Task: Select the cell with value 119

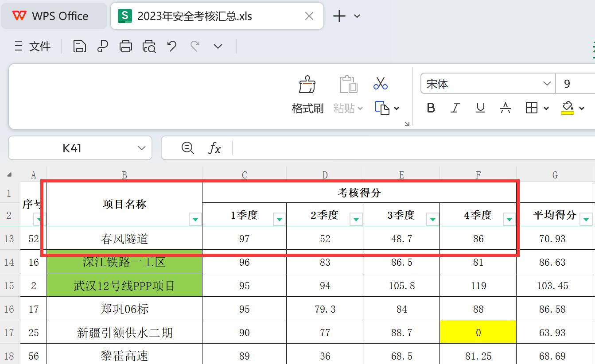Action: point(478,286)
